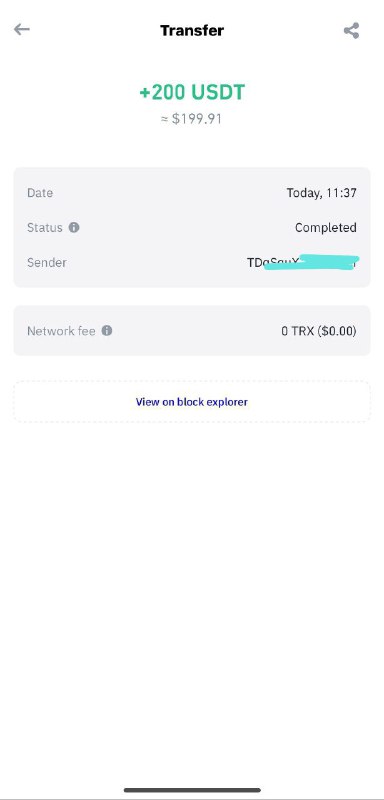Tap the home indicator bar
Image resolution: width=384 pixels, height=800 pixels.
192,790
